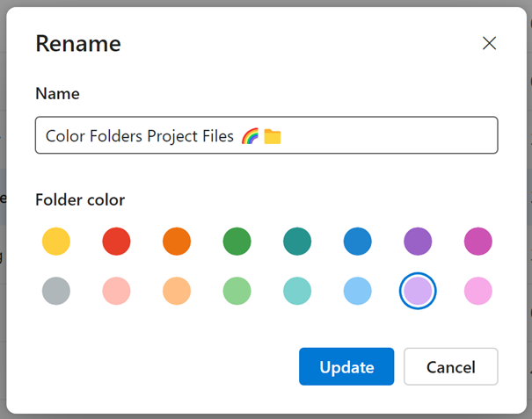The image size is (532, 419).
Task: Choose the magenta folder color
Action: 478,241
